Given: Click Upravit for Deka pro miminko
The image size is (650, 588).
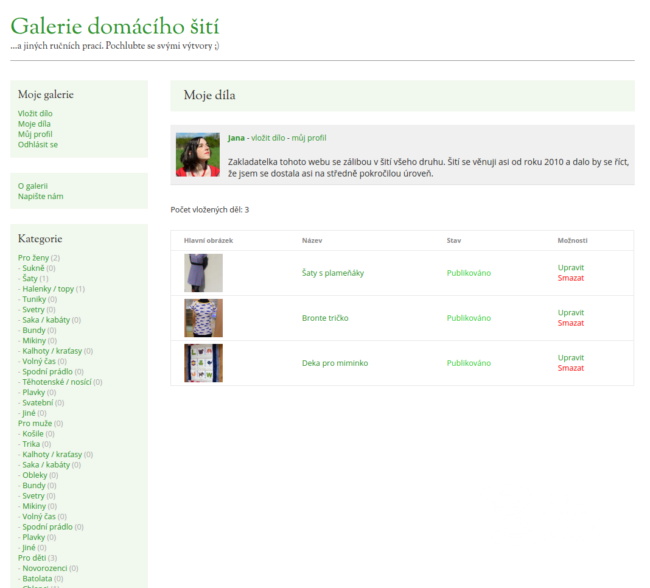Looking at the screenshot, I should tap(571, 357).
